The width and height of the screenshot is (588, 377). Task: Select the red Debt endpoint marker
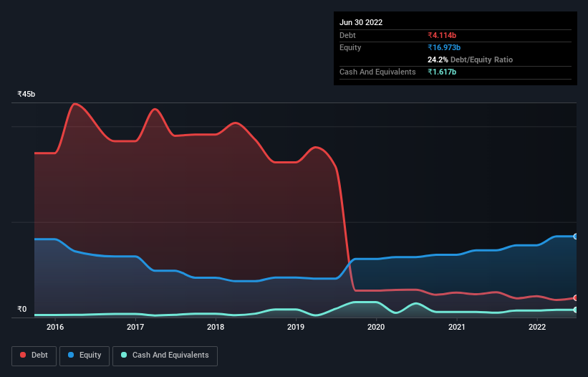576,298
